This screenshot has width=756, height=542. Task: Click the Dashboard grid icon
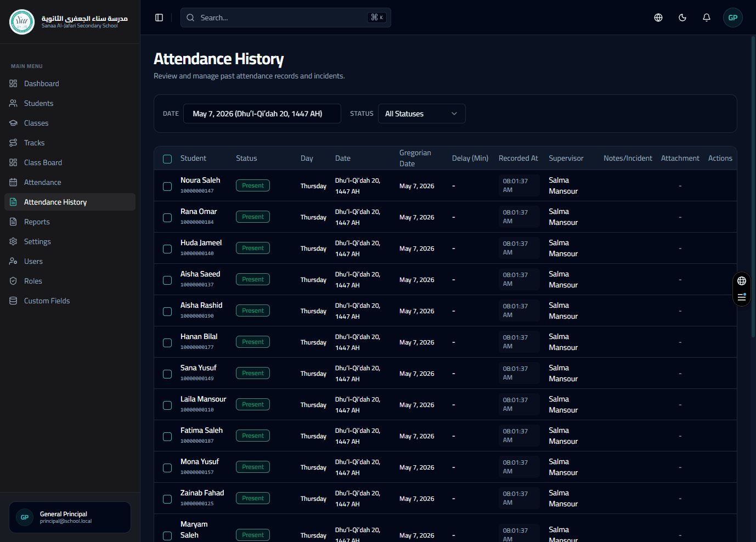13,83
